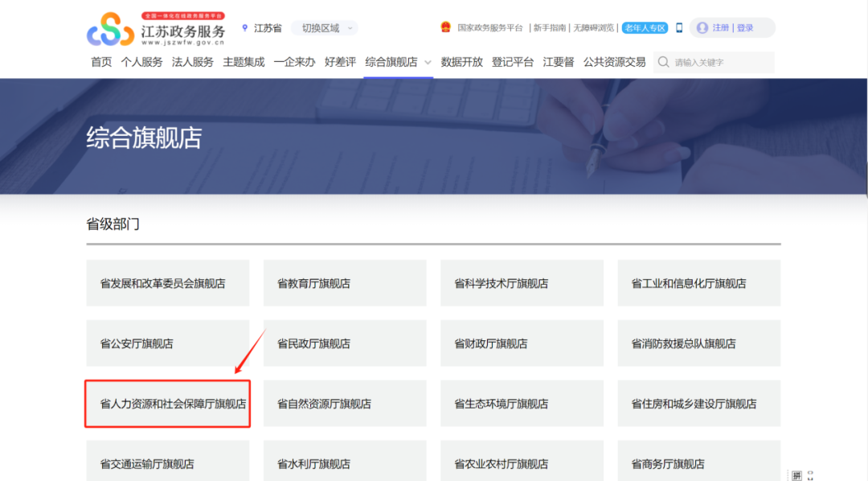Click the national emblem icon beside 国家政务服务平台
868x481 pixels.
pyautogui.click(x=445, y=26)
